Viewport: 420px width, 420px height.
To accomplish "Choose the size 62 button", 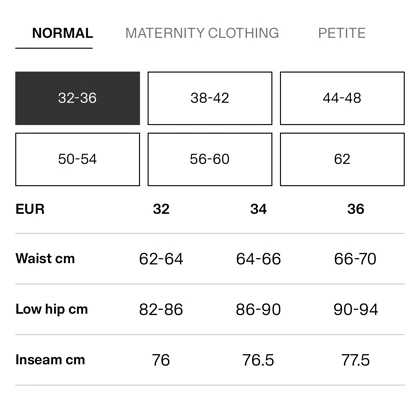I will (x=342, y=159).
